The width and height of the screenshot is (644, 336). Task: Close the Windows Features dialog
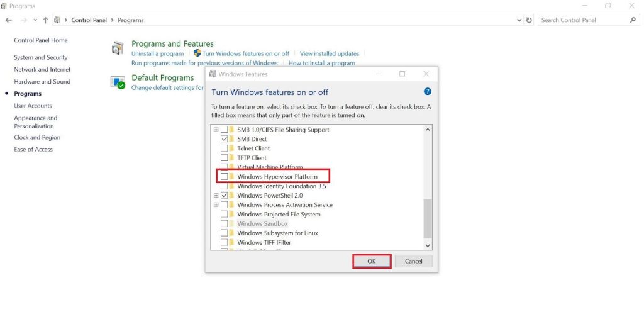(426, 74)
